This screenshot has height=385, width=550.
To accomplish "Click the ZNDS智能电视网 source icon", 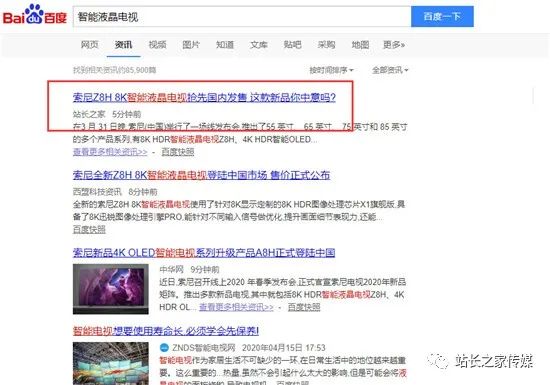I will [x=164, y=347].
